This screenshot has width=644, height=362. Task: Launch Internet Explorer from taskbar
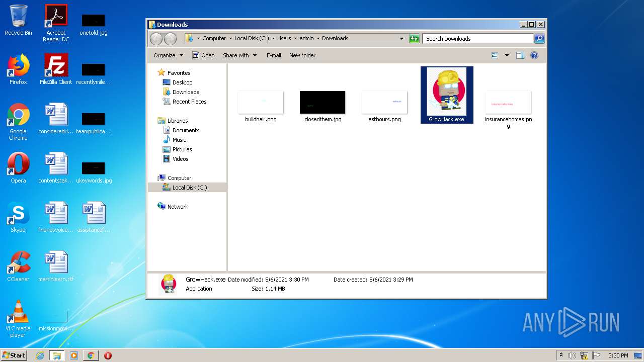point(40,355)
